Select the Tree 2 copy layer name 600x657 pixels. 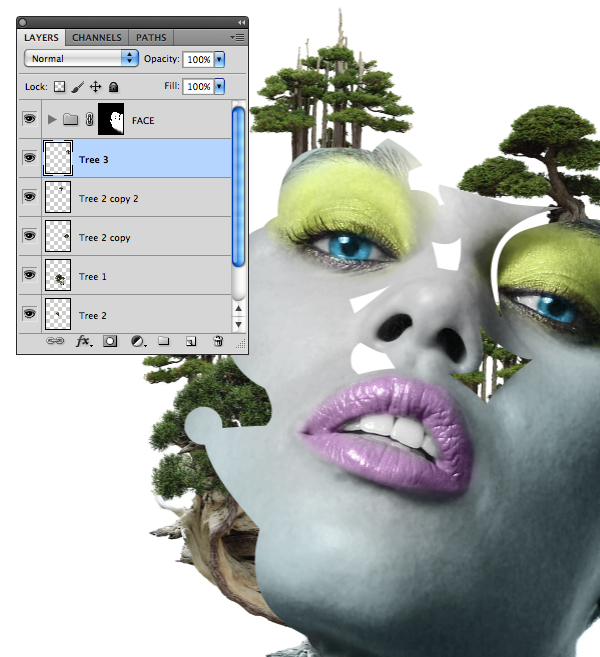click(x=104, y=238)
